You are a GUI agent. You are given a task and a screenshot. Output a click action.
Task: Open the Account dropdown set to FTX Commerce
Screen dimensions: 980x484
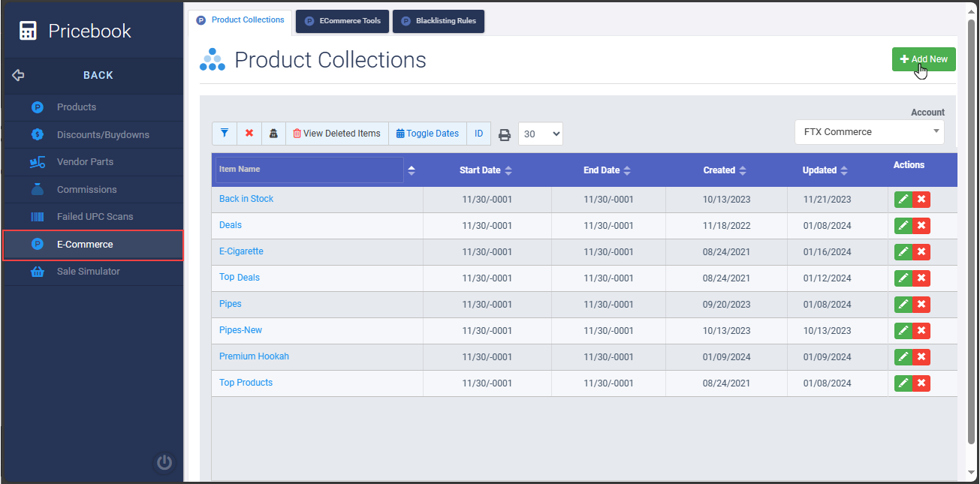pyautogui.click(x=870, y=132)
